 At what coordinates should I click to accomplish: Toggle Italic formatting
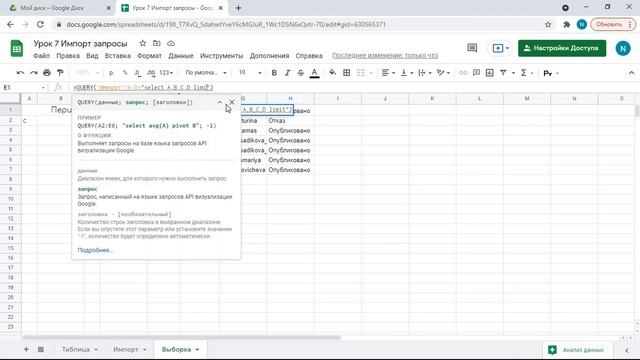[287, 73]
